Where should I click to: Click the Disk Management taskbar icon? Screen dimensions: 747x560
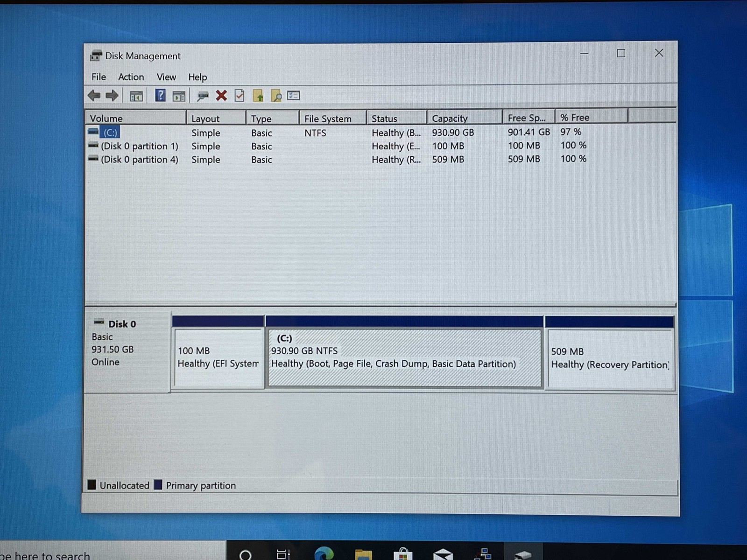coord(523,554)
